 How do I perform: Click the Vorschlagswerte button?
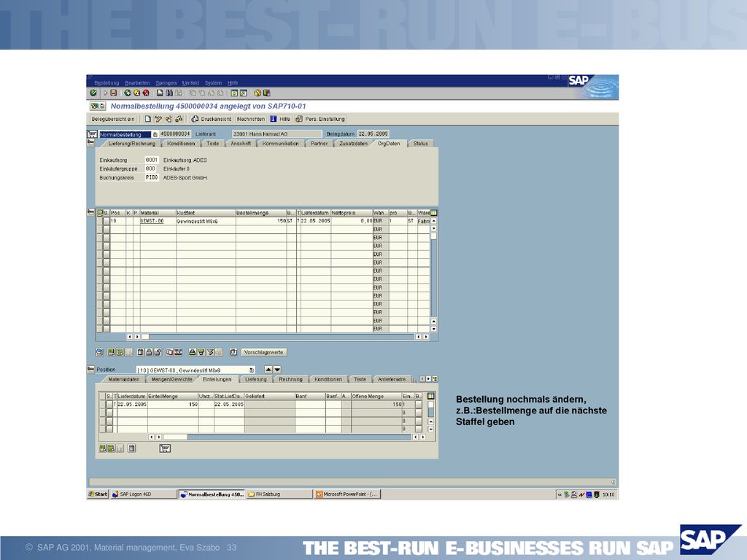pos(263,352)
